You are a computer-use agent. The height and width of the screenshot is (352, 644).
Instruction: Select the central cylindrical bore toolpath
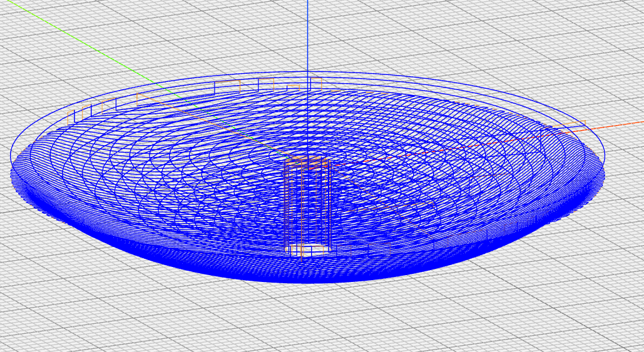[x=307, y=206]
